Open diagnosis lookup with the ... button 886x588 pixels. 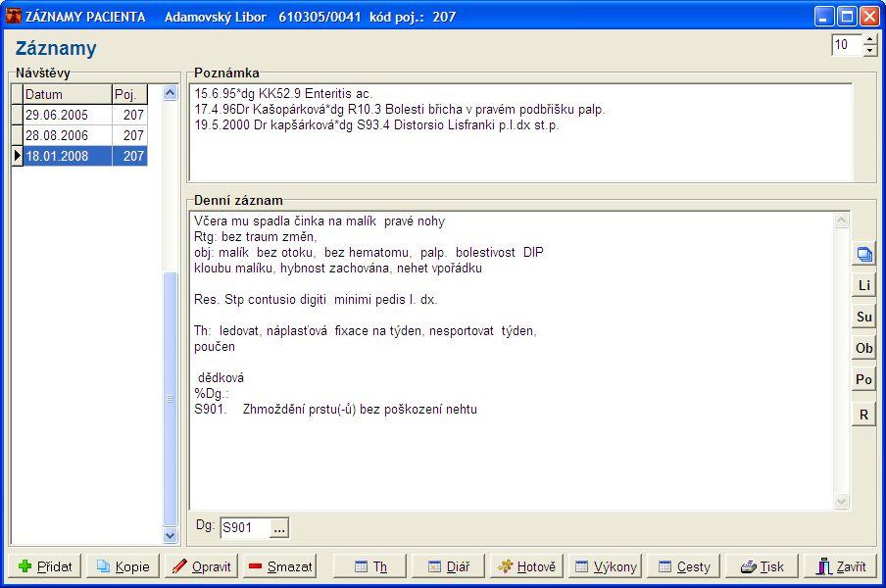[279, 528]
